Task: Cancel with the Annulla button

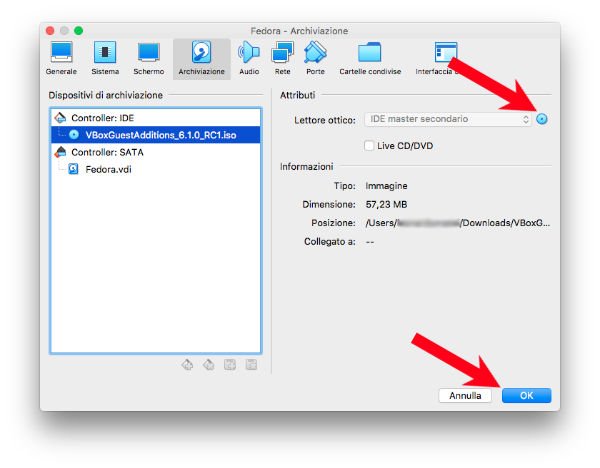Action: (465, 396)
